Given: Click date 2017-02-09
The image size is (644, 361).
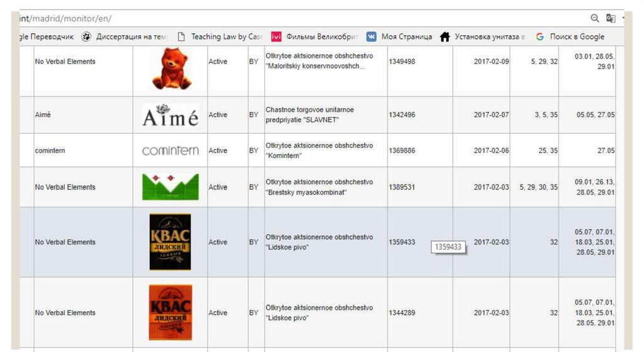Looking at the screenshot, I should [x=491, y=61].
